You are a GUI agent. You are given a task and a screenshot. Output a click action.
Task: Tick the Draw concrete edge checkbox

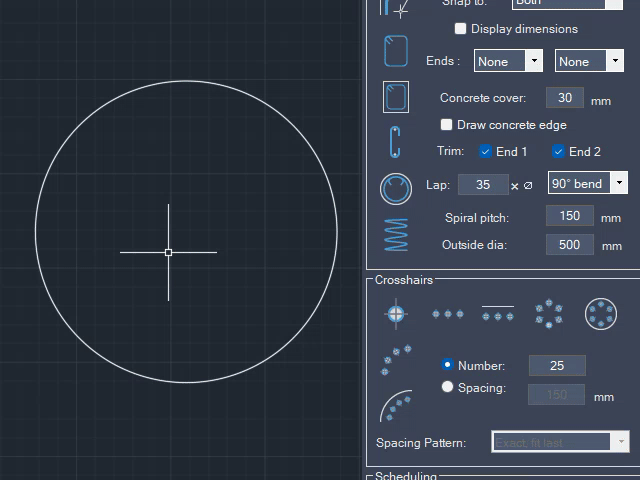pos(447,125)
